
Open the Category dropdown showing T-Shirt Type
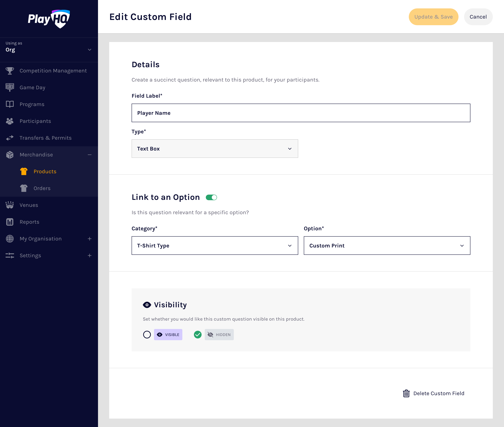click(x=215, y=246)
